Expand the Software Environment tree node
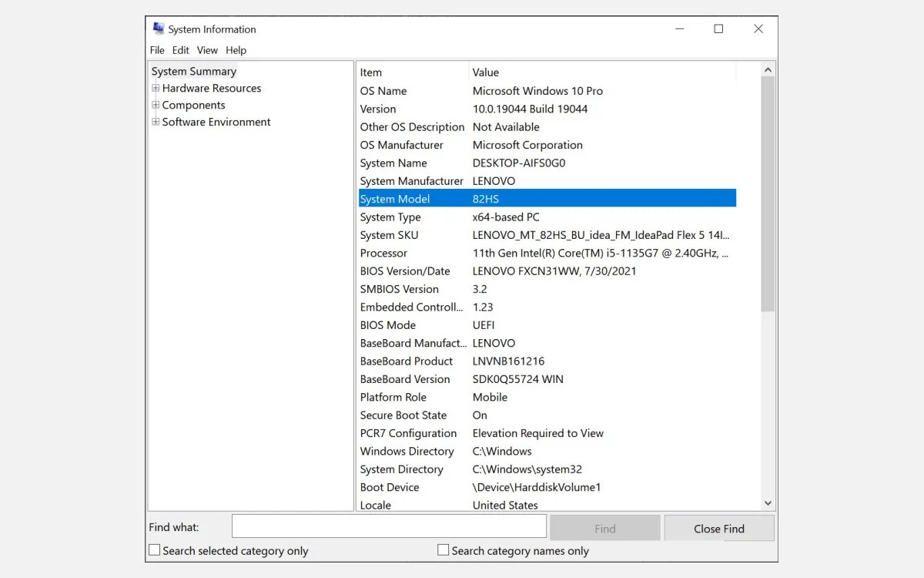The width and height of the screenshot is (924, 578). (155, 122)
